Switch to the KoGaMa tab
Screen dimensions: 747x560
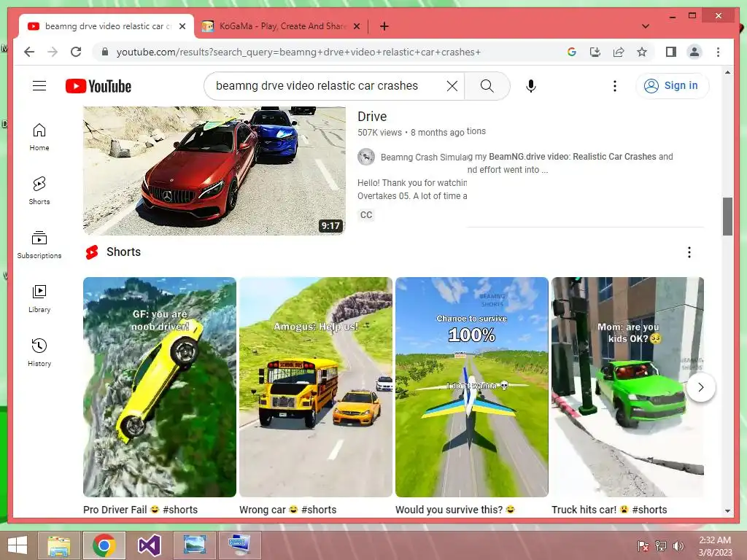point(281,26)
